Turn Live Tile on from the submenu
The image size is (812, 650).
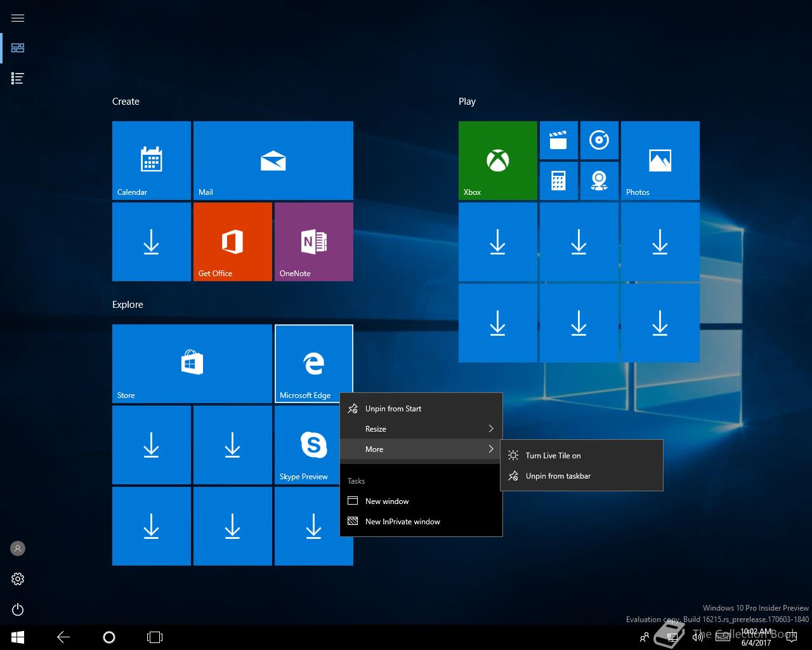(x=582, y=456)
